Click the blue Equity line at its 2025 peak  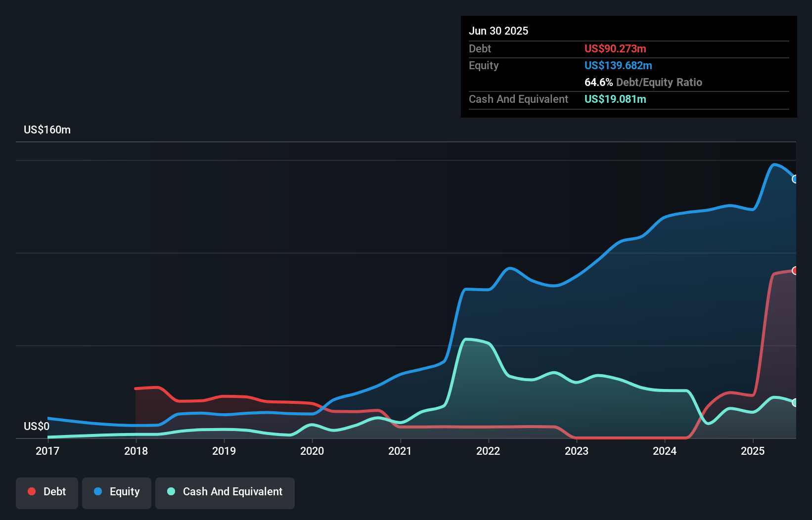pyautogui.click(x=774, y=164)
